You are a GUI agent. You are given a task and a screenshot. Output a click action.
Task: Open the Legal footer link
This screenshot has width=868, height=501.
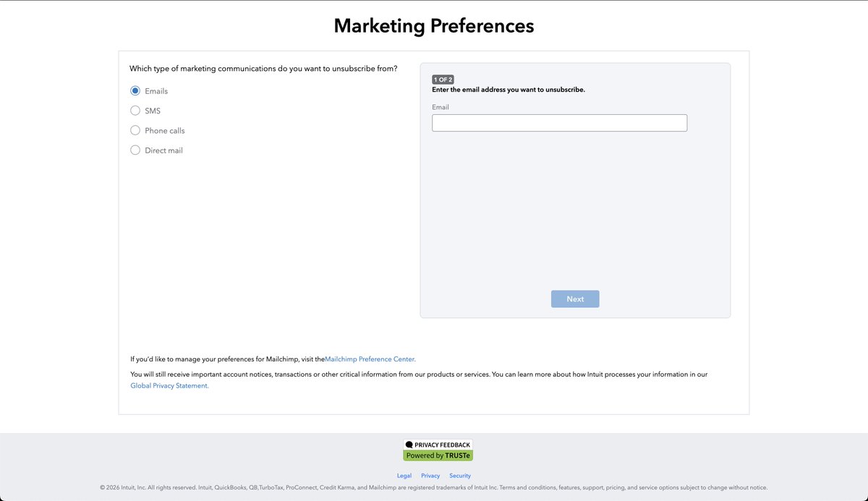tap(404, 476)
